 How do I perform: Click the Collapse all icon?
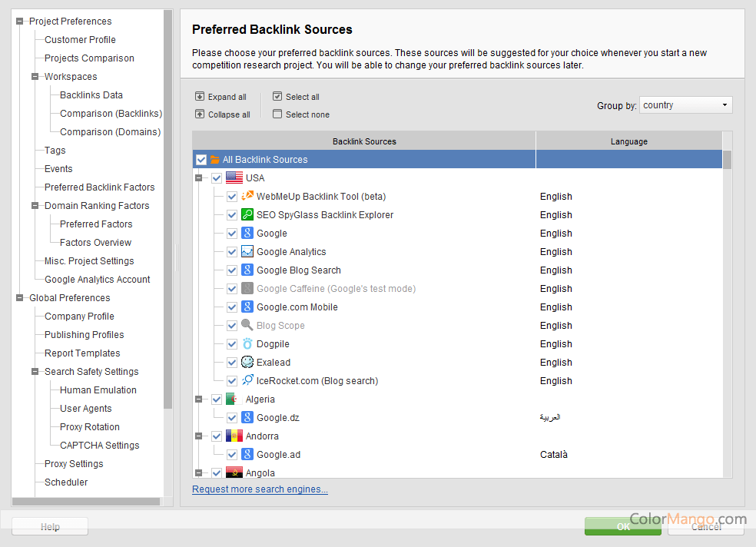pyautogui.click(x=200, y=114)
